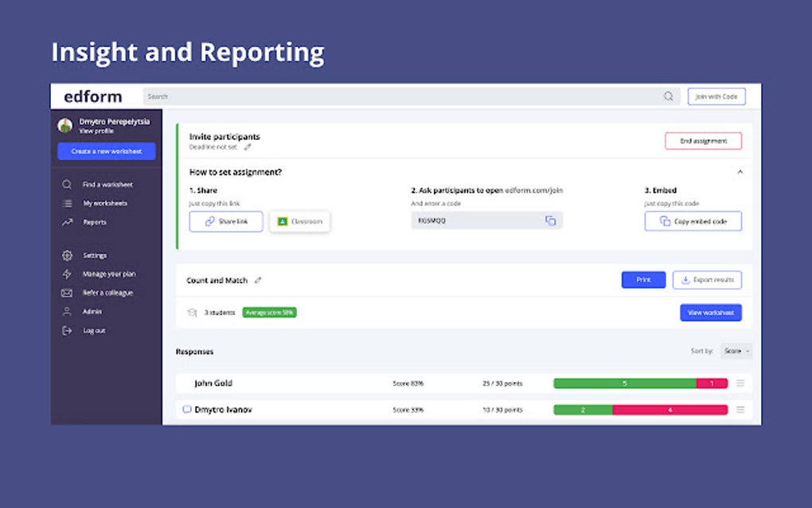Image resolution: width=812 pixels, height=508 pixels.
Task: Click the Log out arrow icon
Action: (x=67, y=330)
